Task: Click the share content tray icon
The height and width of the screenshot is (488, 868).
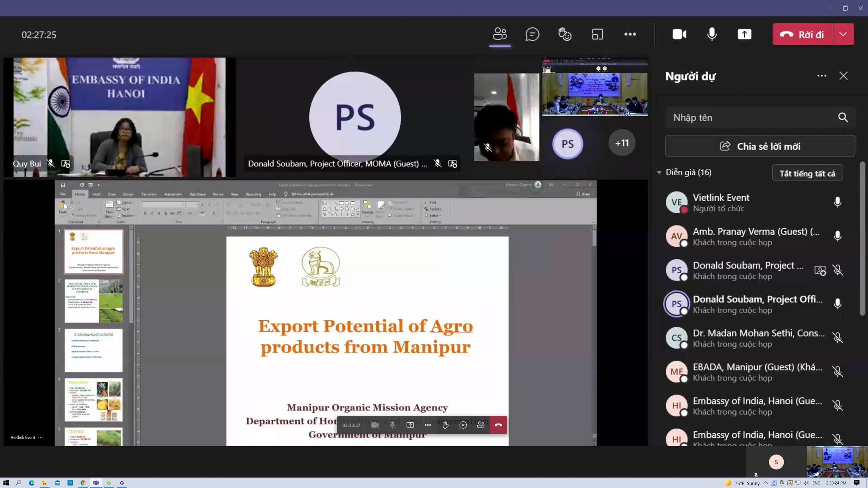Action: pos(744,34)
